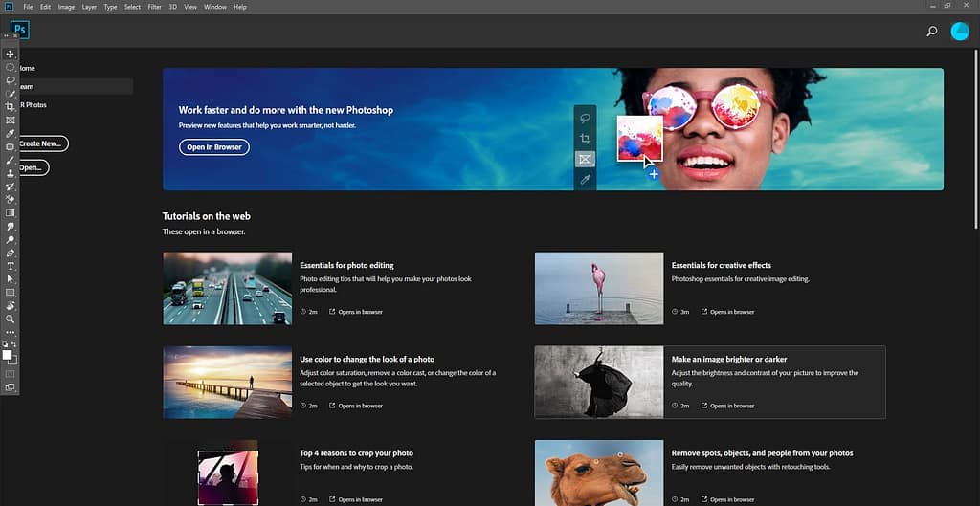The width and height of the screenshot is (980, 506).
Task: Select the Path Selection arrow tool
Action: click(x=10, y=279)
